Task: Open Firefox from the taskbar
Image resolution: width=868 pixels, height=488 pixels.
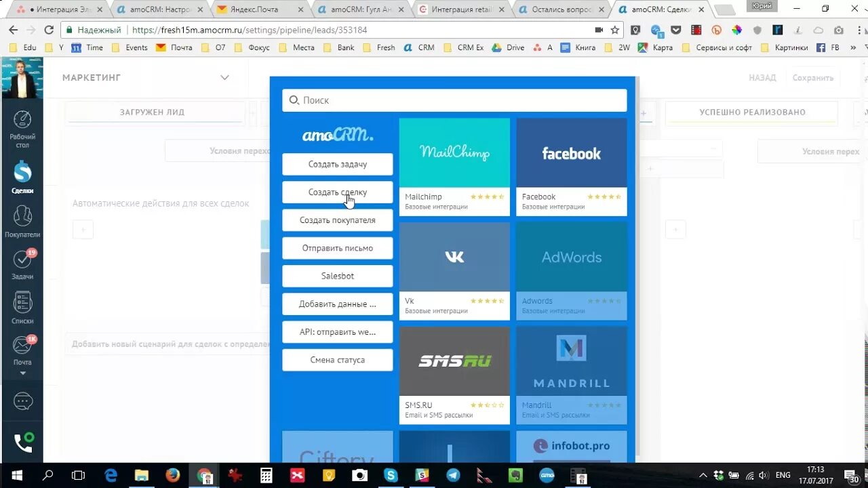Action: click(172, 475)
